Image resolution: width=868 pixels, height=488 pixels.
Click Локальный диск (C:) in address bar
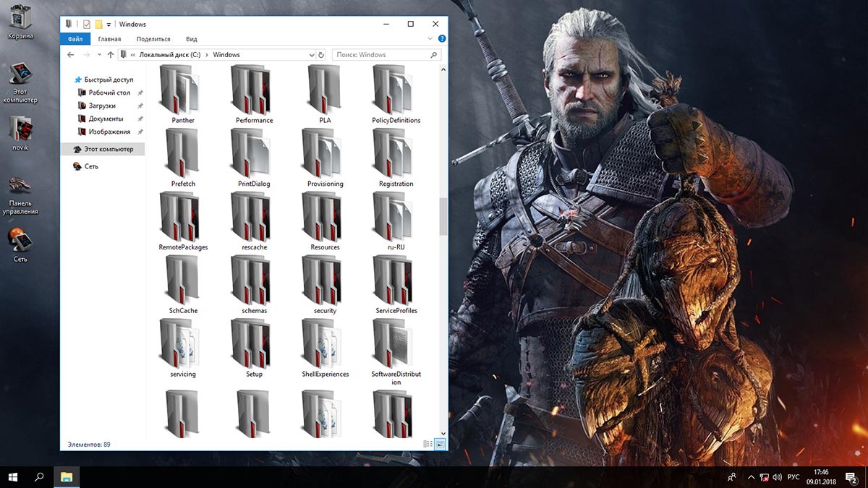(170, 55)
